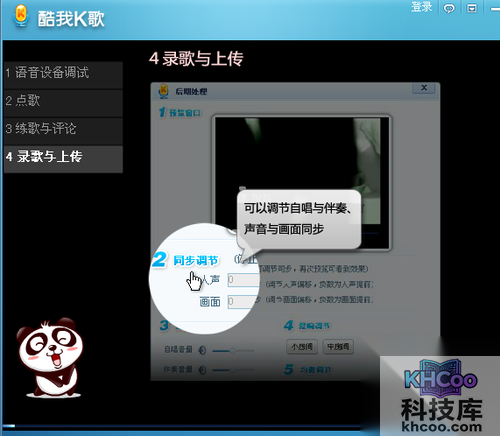The width and height of the screenshot is (500, 436).
Task: Open the chat bubble feedback icon
Action: pyautogui.click(x=449, y=8)
